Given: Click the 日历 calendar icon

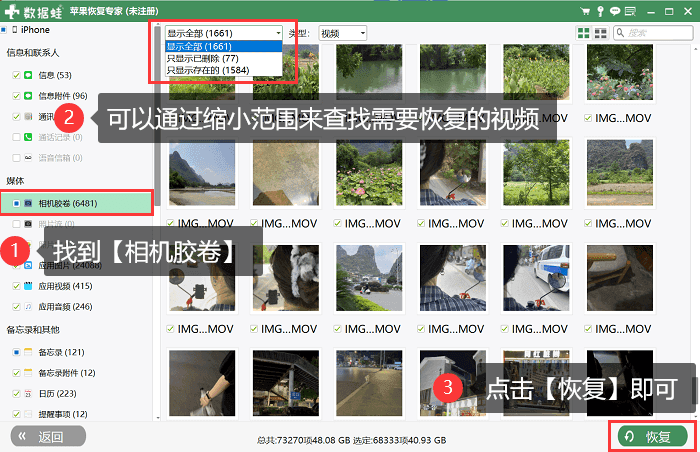Looking at the screenshot, I should pos(28,393).
